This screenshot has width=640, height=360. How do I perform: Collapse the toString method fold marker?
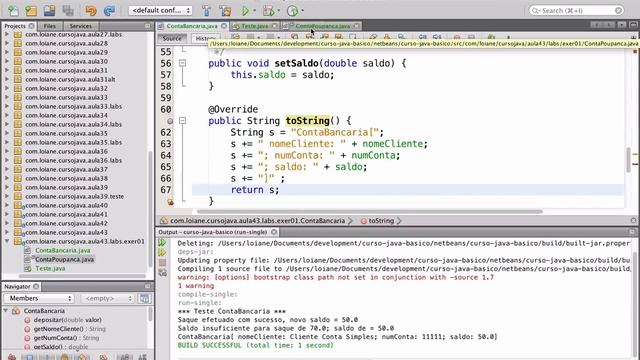(182, 120)
